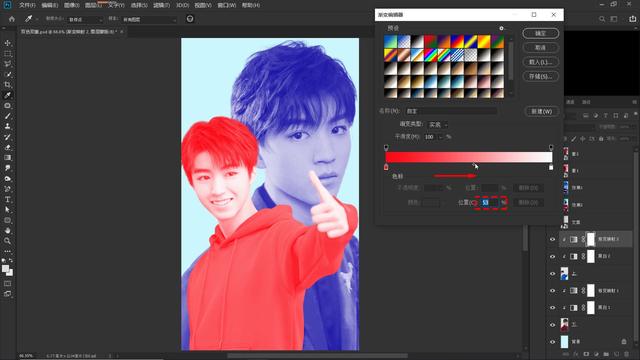Select the Move tool
The width and height of the screenshot is (640, 360).
pyautogui.click(x=7, y=43)
